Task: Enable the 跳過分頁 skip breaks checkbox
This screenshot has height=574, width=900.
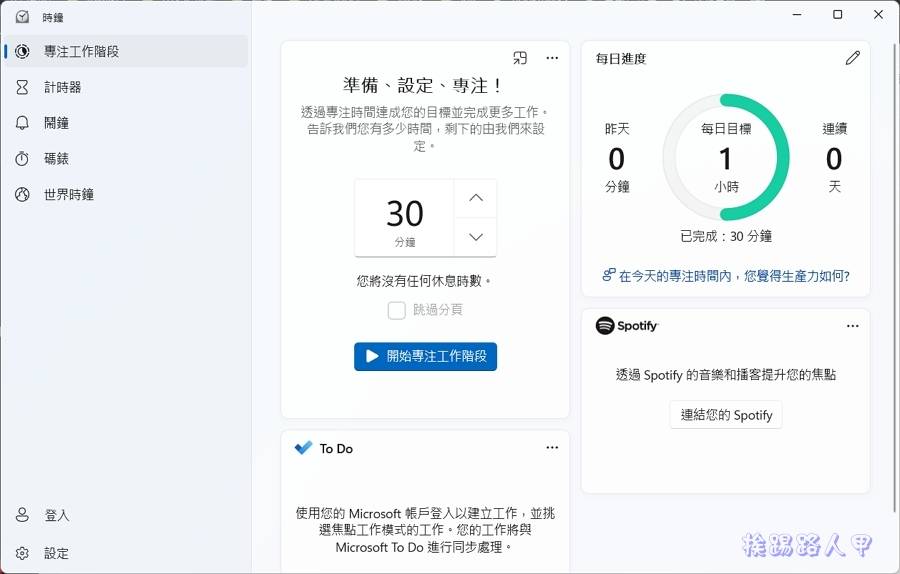Action: [x=397, y=310]
